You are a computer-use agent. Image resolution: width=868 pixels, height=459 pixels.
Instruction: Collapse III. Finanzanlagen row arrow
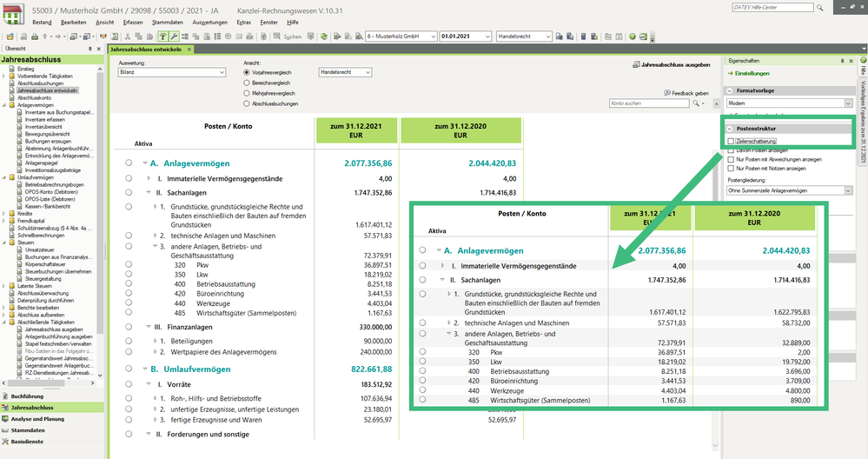click(x=149, y=327)
